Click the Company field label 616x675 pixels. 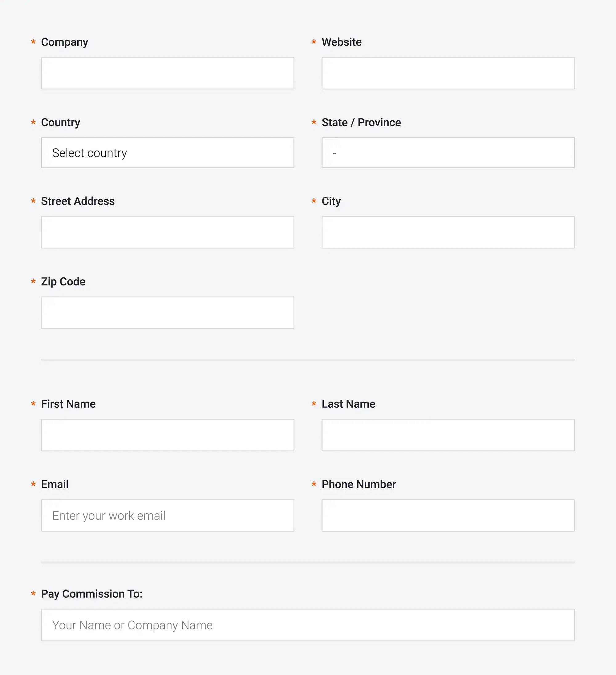[x=64, y=42]
